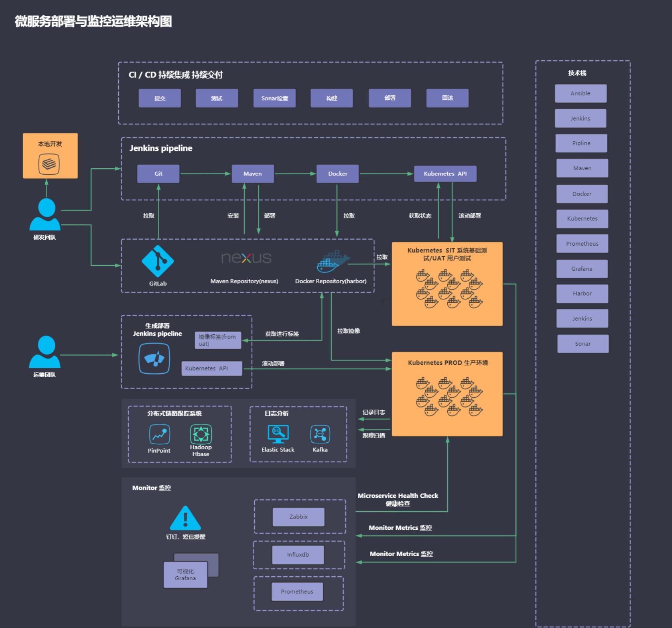
Task: Click the 技术栈 heading
Action: (577, 73)
